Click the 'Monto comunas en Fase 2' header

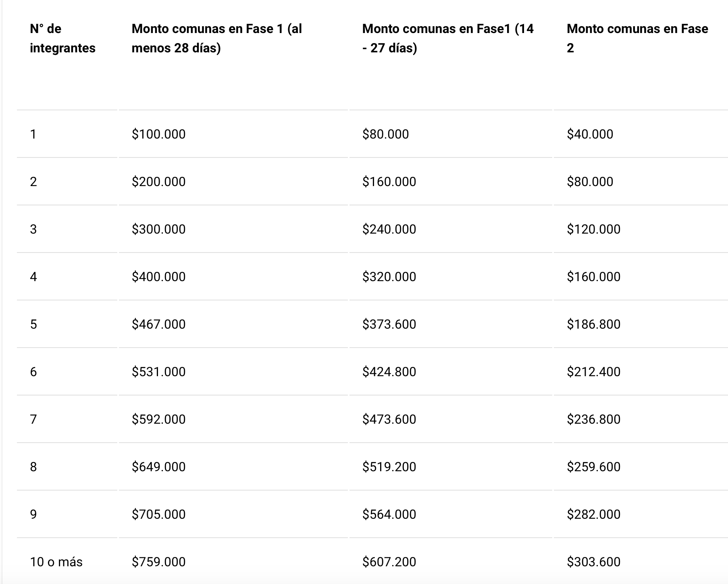pos(637,38)
